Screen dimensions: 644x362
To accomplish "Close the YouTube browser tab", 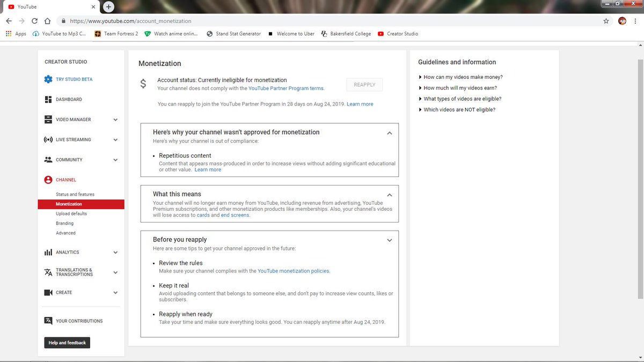I will tap(93, 7).
